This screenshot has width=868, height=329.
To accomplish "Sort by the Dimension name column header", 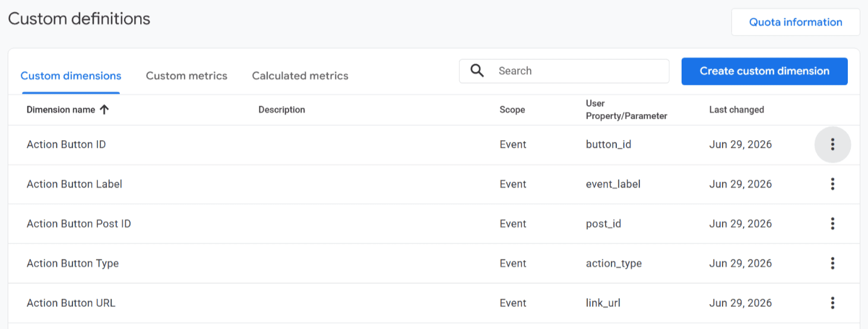I will coord(61,109).
